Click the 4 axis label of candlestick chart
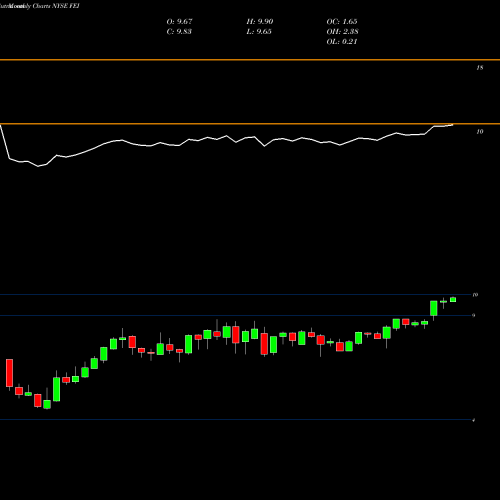The width and height of the screenshot is (500, 500). point(474,420)
